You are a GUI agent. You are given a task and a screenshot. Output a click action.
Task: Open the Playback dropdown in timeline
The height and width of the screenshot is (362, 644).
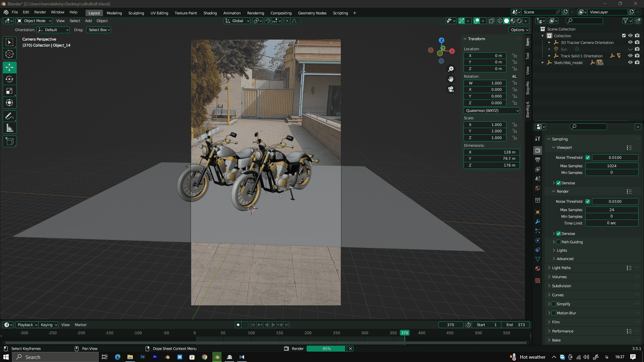click(27, 325)
